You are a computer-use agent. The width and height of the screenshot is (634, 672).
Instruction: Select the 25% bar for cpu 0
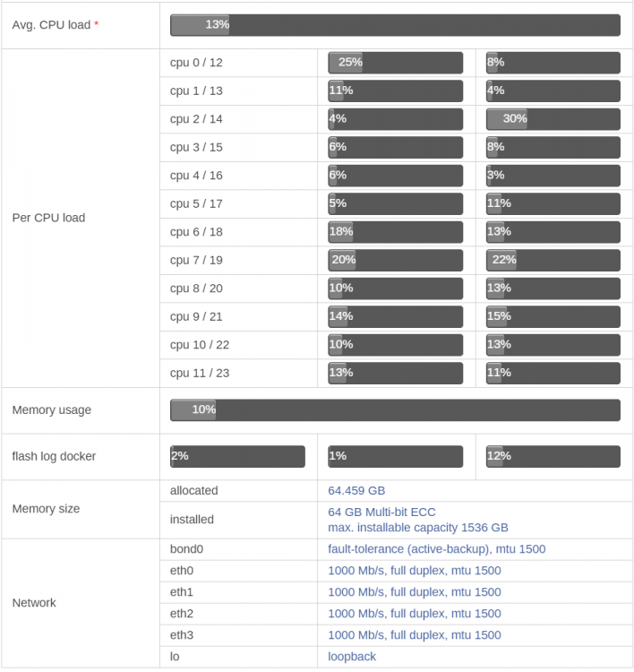coord(396,63)
